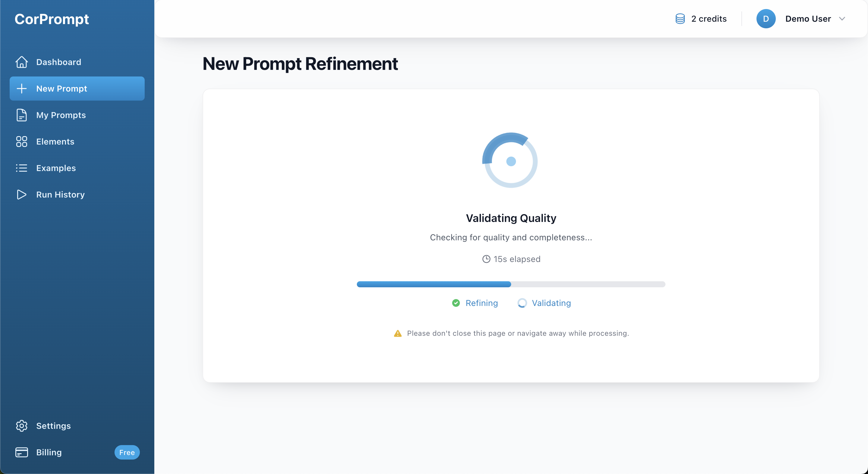868x474 pixels.
Task: Click the Settings gear icon
Action: point(22,426)
